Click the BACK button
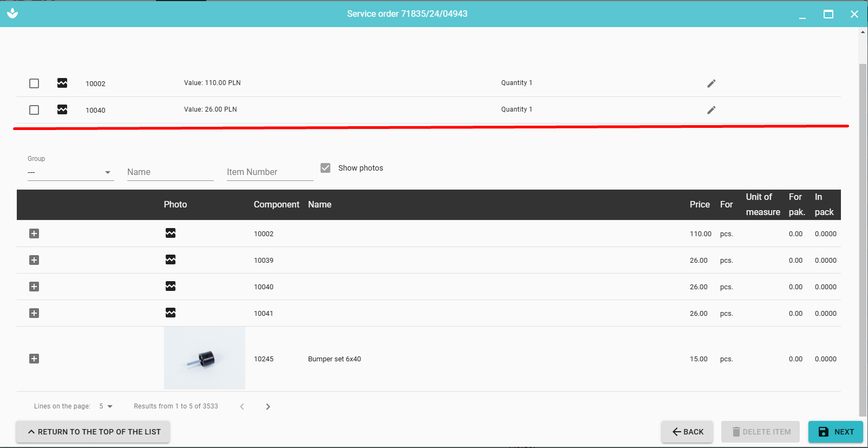868x448 pixels. point(687,432)
